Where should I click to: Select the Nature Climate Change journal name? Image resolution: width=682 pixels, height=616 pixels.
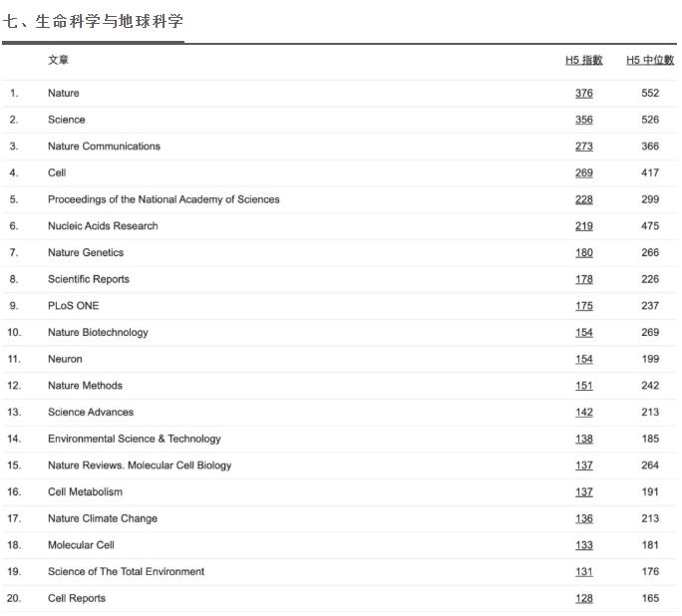coord(103,518)
